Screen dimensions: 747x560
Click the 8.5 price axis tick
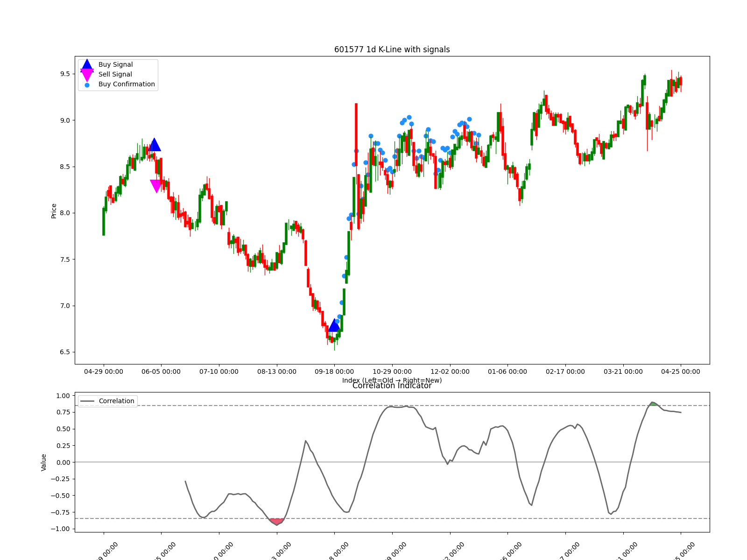[65, 167]
